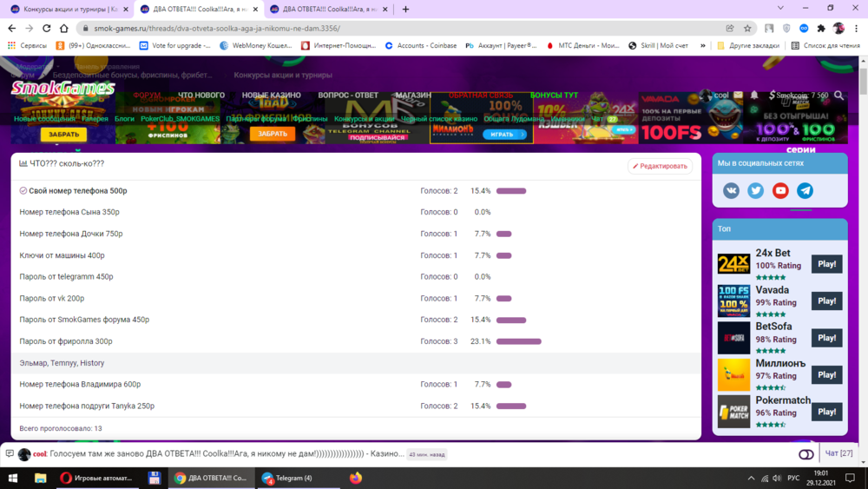Open the ЧТО НОВОГО menu
The image size is (868, 489).
pos(201,96)
